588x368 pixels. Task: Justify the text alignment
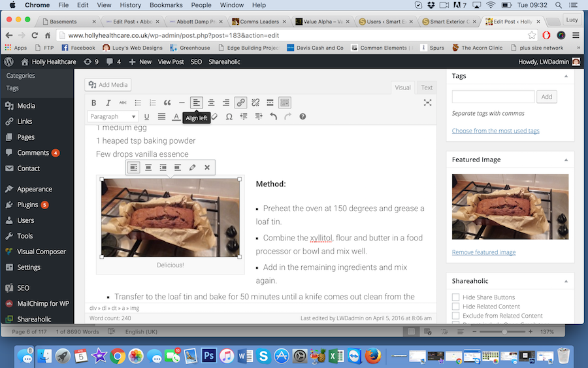click(x=161, y=116)
